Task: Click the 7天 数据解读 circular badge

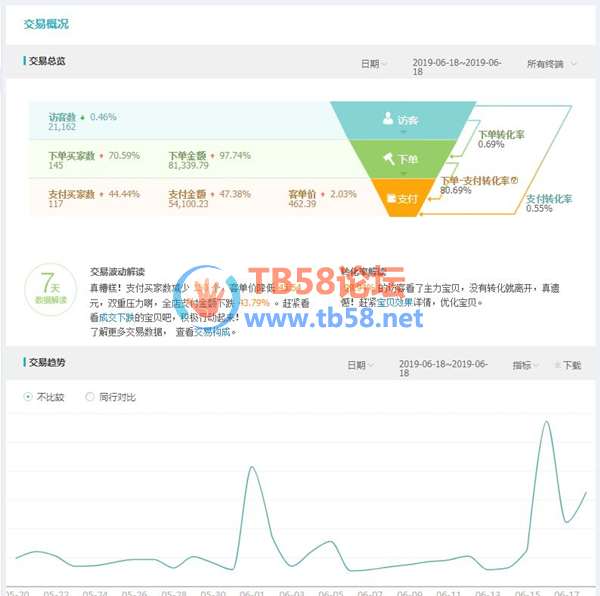Action: tap(51, 290)
